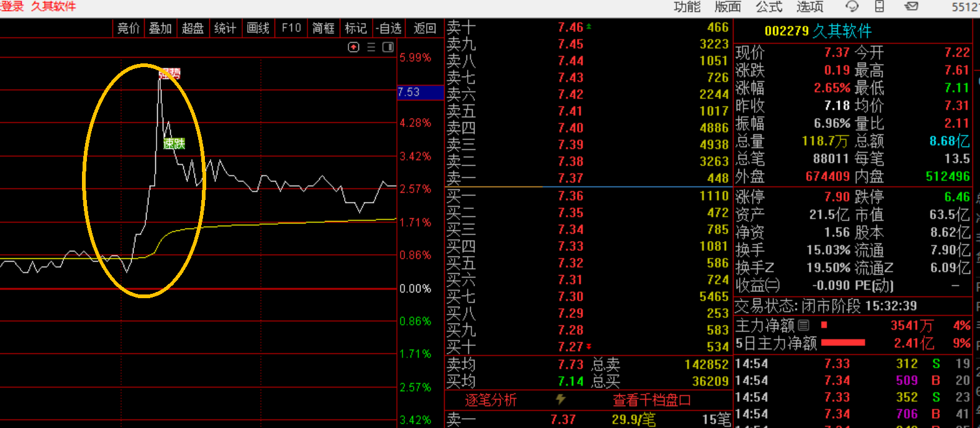Click the 买七 volume 5465
980x428 pixels.
coord(714,296)
